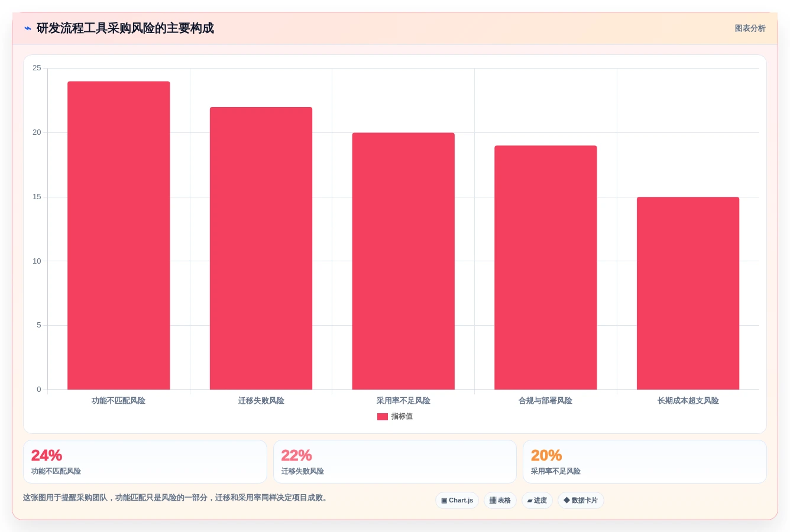Click the y-axis value 25
The image size is (790, 532).
[37, 68]
